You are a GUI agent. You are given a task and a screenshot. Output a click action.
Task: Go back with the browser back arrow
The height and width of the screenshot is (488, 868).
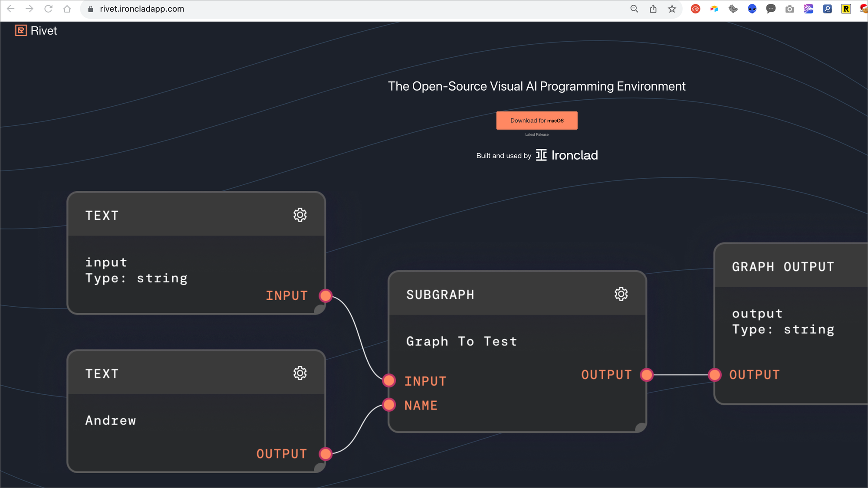pyautogui.click(x=11, y=9)
